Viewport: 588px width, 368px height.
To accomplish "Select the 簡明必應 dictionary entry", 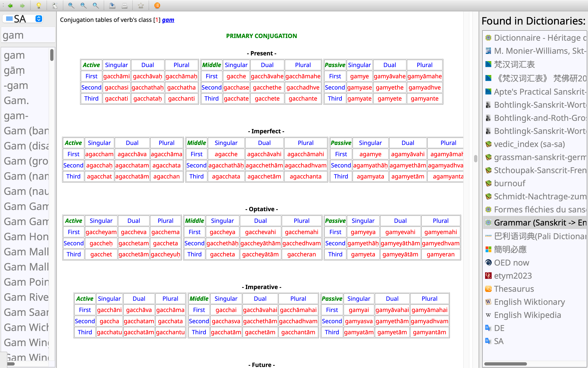I will click(x=535, y=249).
